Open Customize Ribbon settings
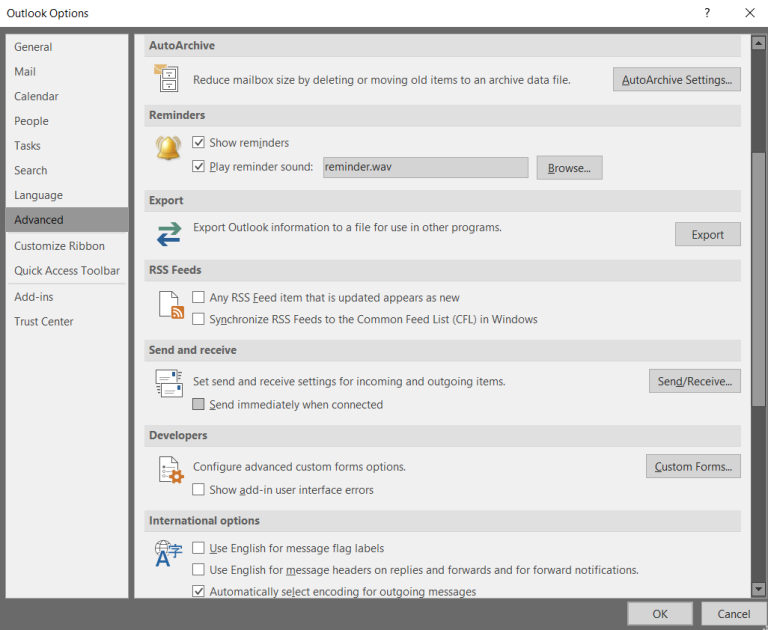Screen dimensions: 768x630 67,246
